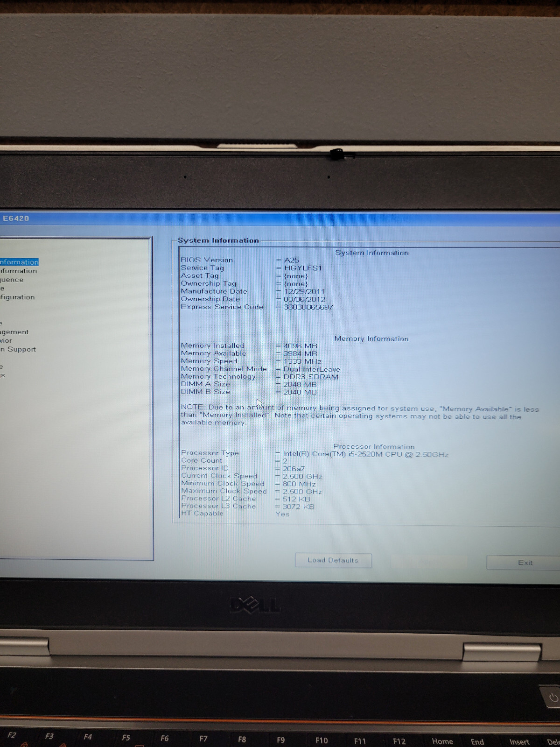Click the 'System Information' group box title
560x747 pixels.
click(x=218, y=240)
